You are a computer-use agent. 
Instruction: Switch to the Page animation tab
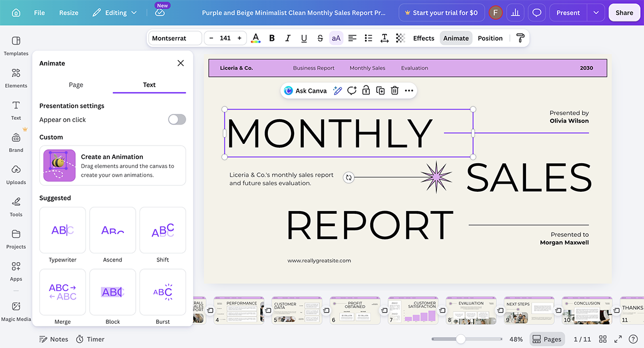(76, 85)
